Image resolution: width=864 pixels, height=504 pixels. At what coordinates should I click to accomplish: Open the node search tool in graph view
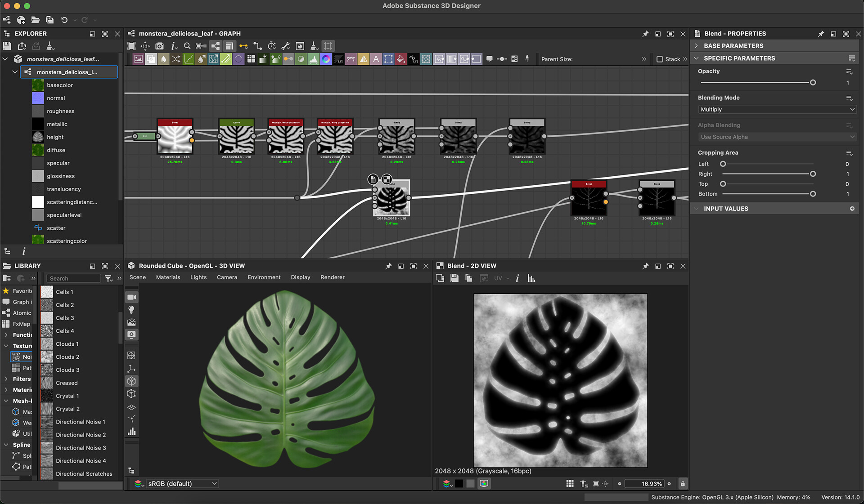187,45
